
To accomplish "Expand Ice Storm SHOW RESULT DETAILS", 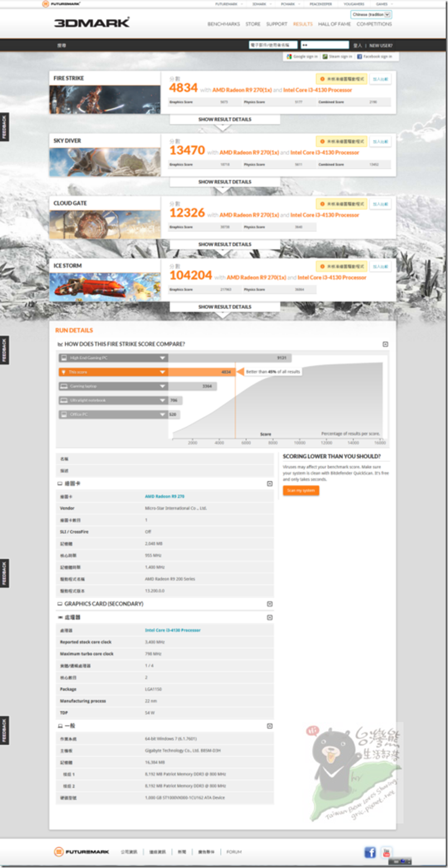I will click(225, 307).
